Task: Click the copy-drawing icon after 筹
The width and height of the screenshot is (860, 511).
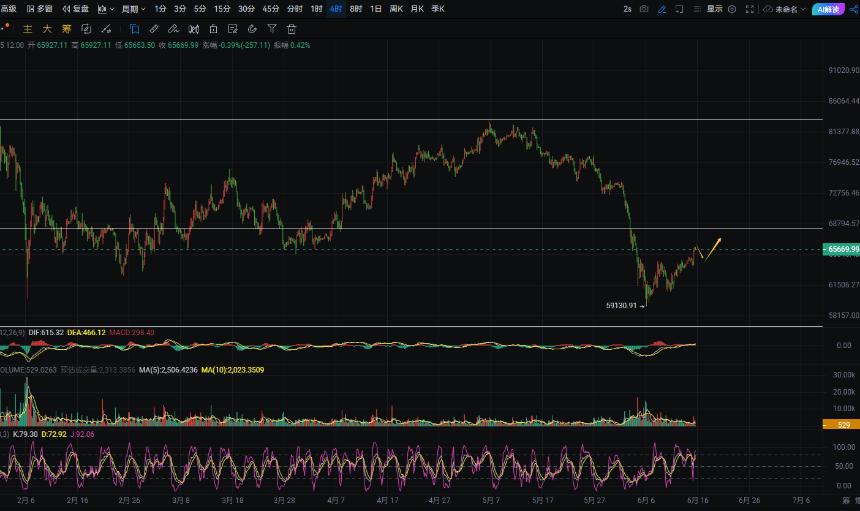Action: tap(86, 29)
